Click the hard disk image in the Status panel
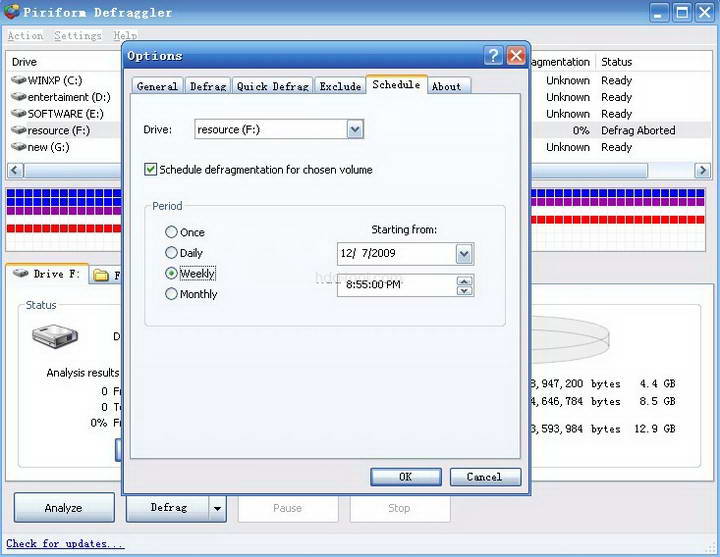Viewport: 720px width, 557px height. (x=55, y=336)
